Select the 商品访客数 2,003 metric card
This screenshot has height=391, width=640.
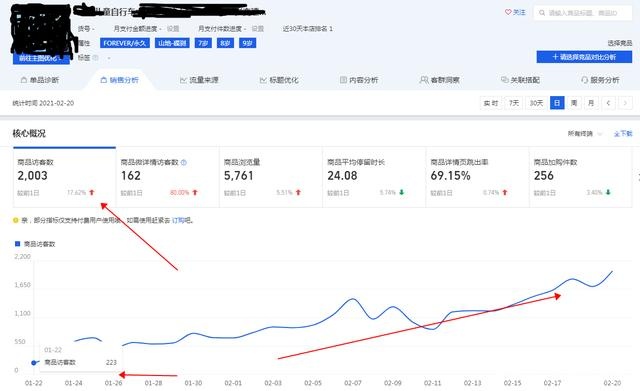64,178
